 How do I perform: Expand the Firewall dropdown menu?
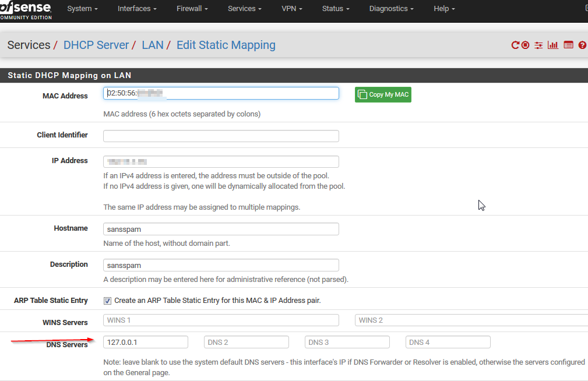[192, 9]
